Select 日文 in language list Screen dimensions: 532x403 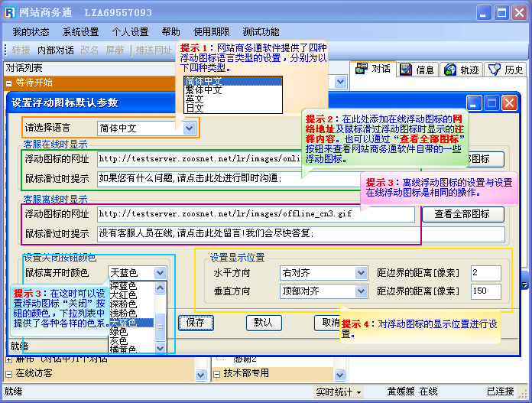point(232,108)
